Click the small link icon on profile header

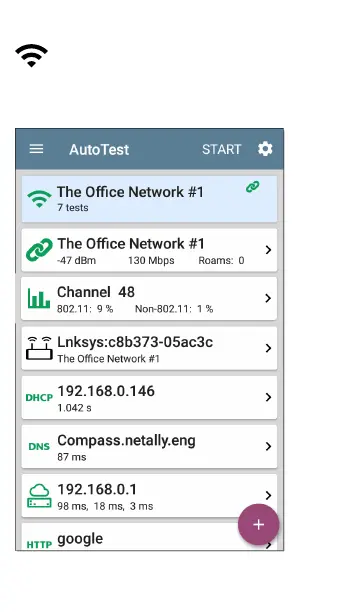pos(253,187)
